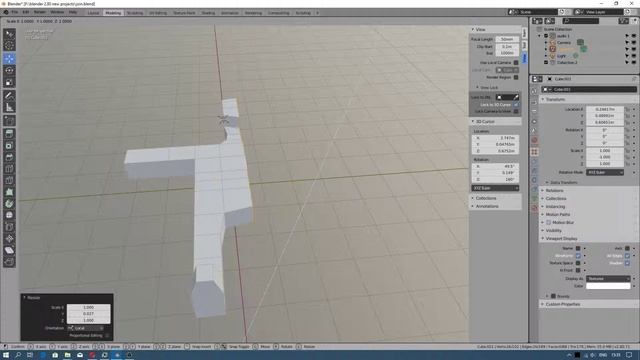Choose the Annotate pencil tool

point(9,96)
